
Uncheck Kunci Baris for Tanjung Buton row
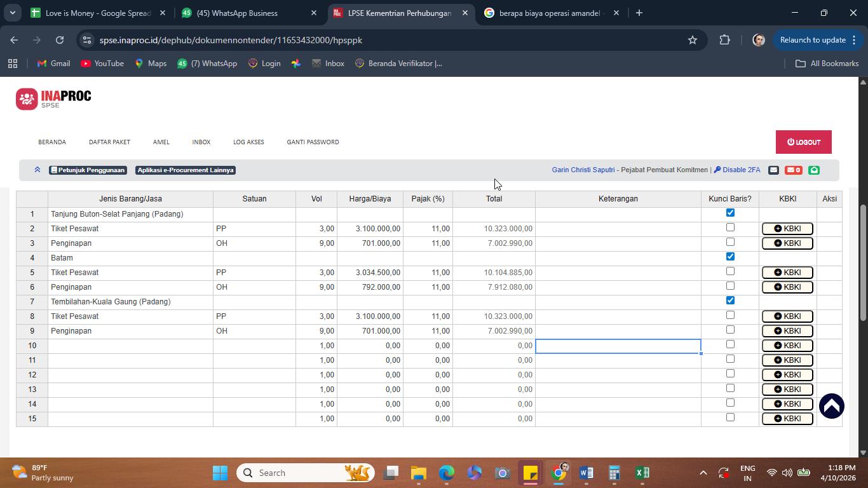[730, 213]
